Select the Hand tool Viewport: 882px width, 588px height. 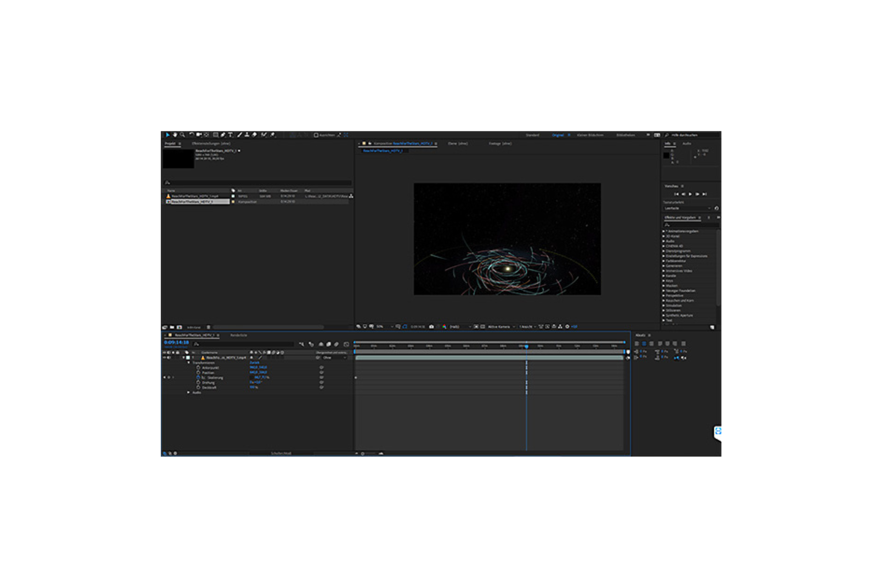coord(175,135)
